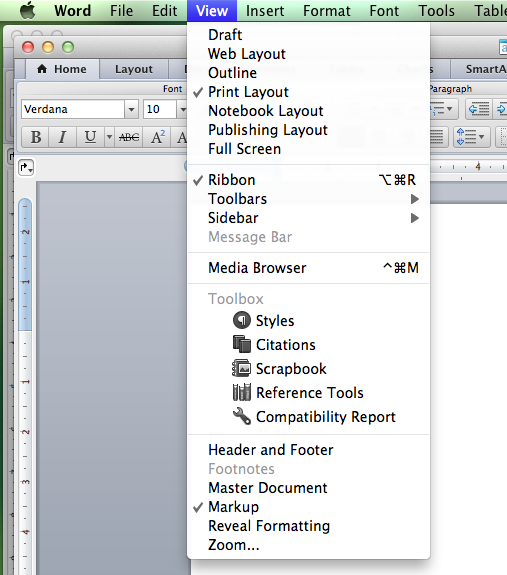The width and height of the screenshot is (507, 575).
Task: Switch to the Home ribbon tab
Action: click(x=62, y=69)
